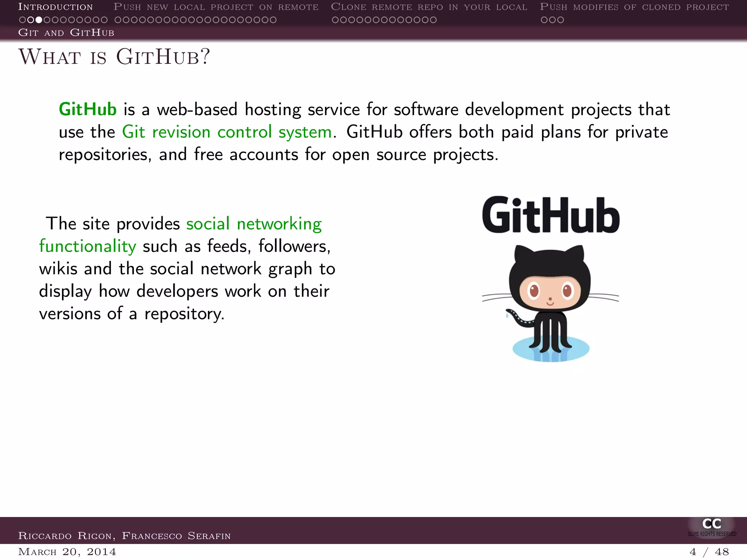Open Push Modifies of Cloned Project section
The height and width of the screenshot is (560, 747).
[634, 7]
